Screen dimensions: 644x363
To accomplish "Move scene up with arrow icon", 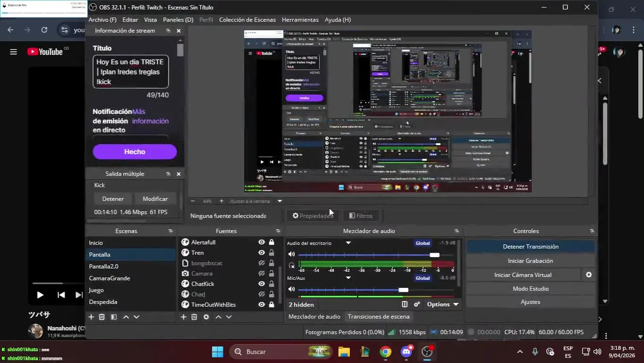I will [126, 317].
